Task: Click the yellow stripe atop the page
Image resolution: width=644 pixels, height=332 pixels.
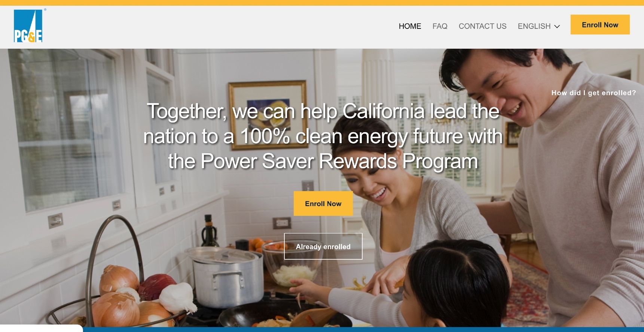Action: pyautogui.click(x=322, y=3)
